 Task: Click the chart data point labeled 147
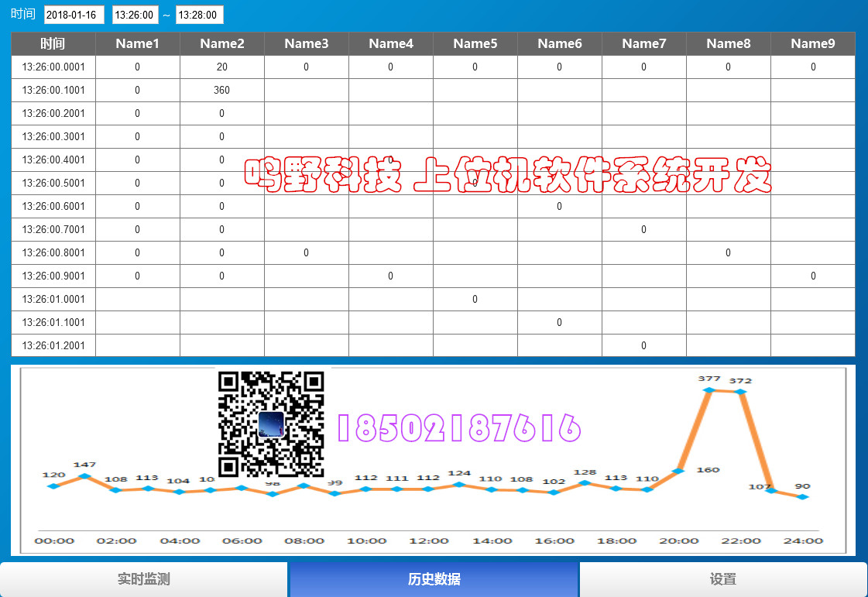[x=84, y=475]
